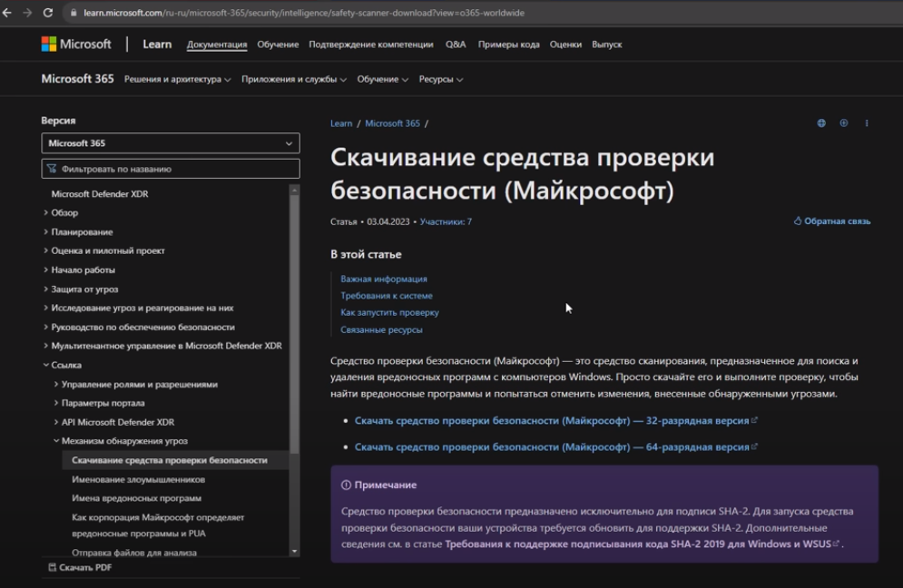Screen dimensions: 903x588
Task: Expand the Параметры портала node
Action: (56, 403)
